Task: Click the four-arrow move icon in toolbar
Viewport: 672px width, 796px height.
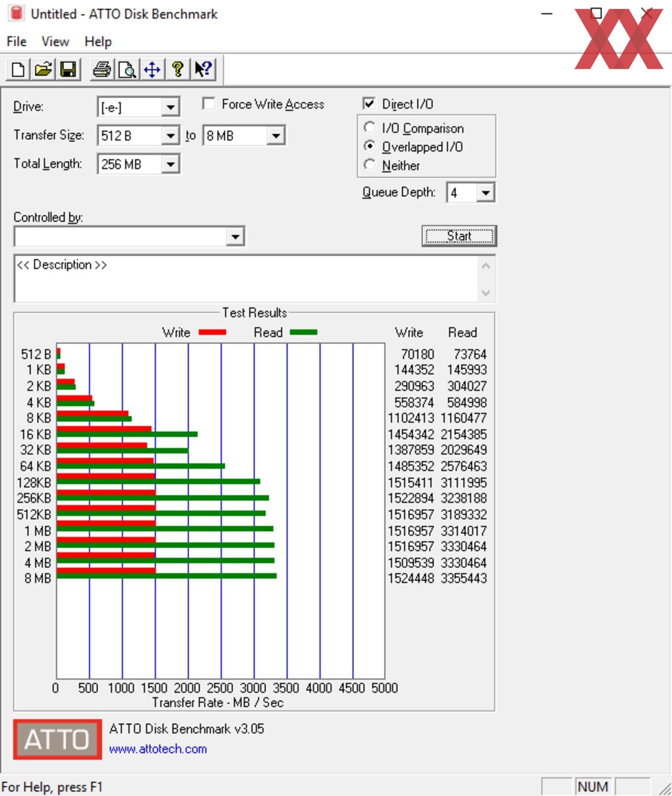Action: click(x=152, y=69)
